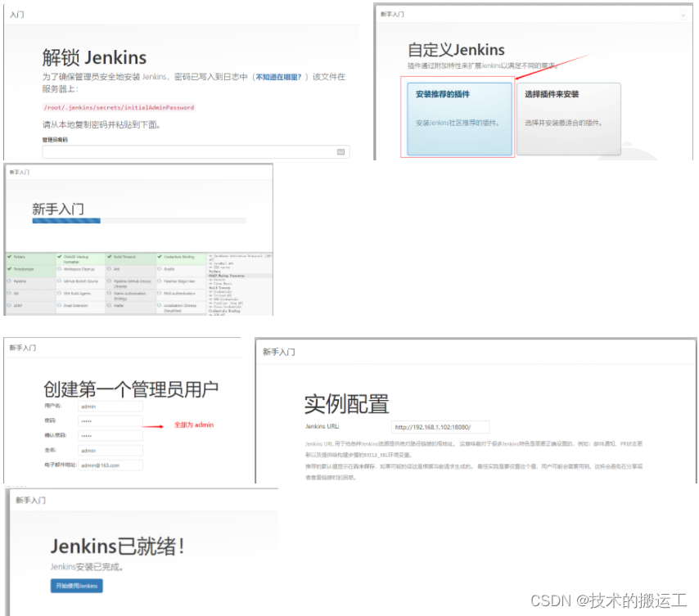Click the 电子邮件地址 field with admin@163.com

pos(110,465)
